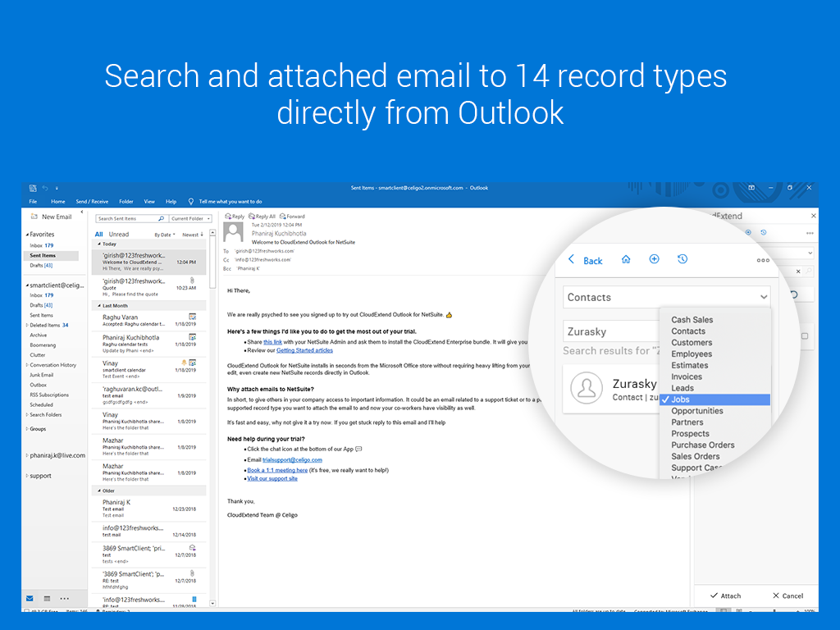Collapse the Today message group

(x=99, y=244)
